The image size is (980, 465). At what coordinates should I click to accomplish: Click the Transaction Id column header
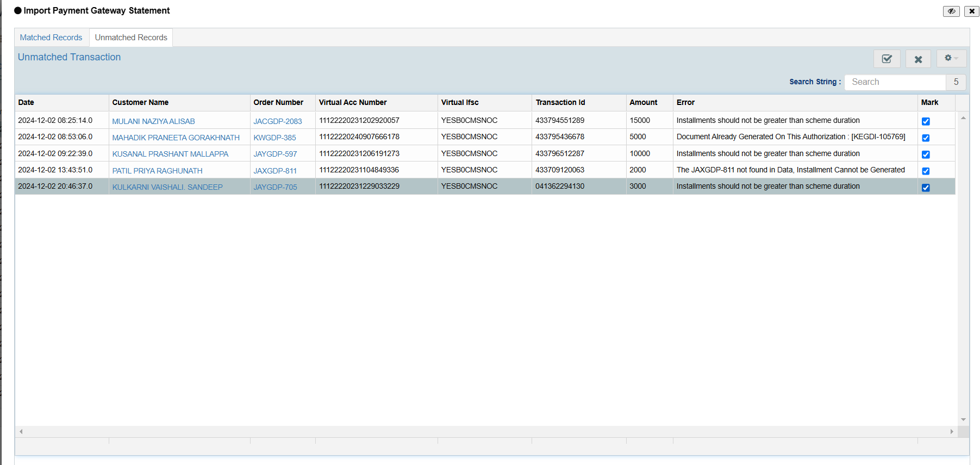(579, 102)
